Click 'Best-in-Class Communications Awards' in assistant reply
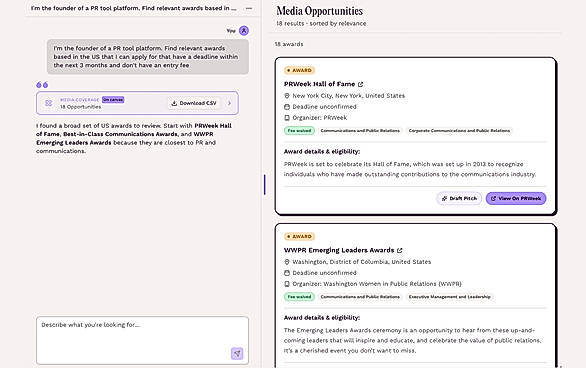This screenshot has width=586, height=368. pyautogui.click(x=120, y=134)
